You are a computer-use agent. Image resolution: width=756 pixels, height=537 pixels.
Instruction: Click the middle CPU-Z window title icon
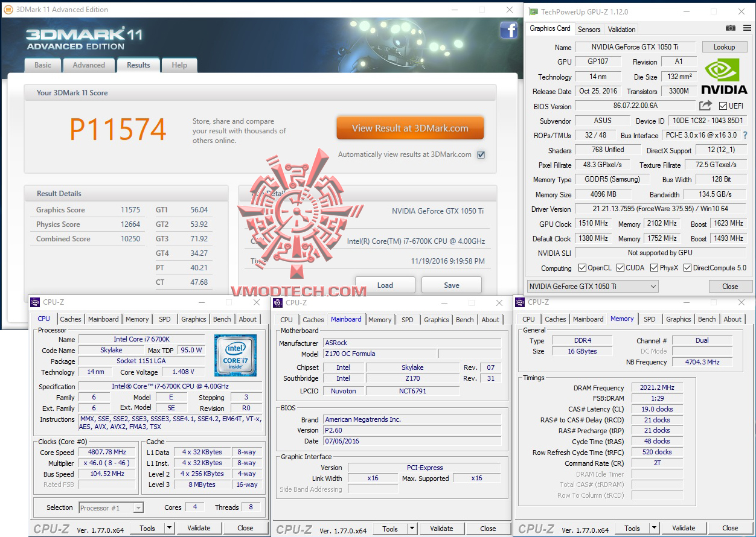[x=278, y=302]
